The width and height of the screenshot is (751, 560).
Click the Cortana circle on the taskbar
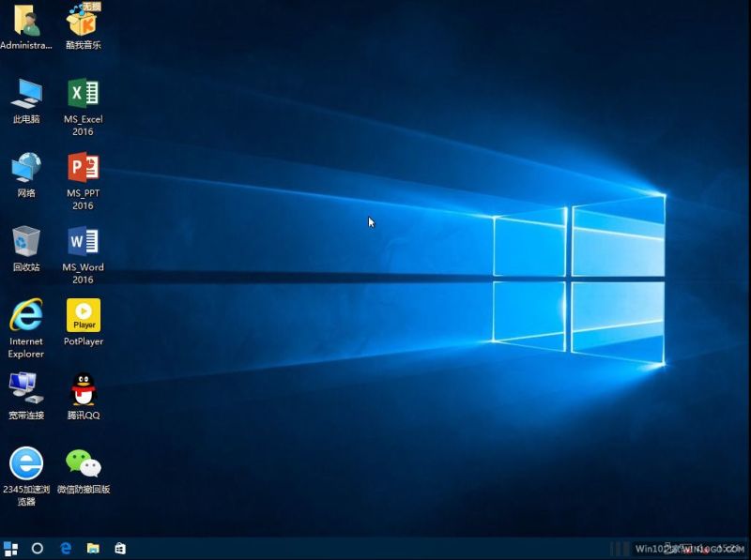[x=38, y=548]
